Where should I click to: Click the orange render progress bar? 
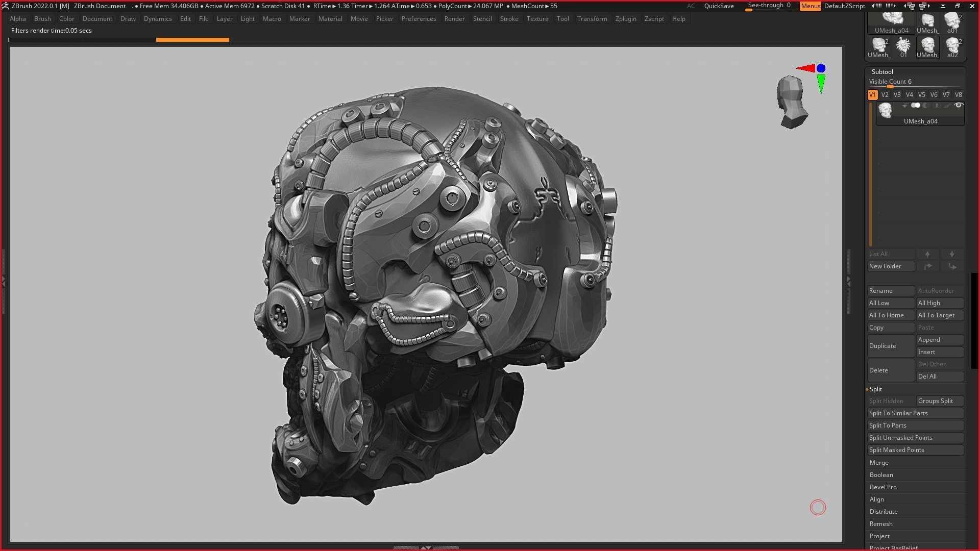pyautogui.click(x=192, y=39)
